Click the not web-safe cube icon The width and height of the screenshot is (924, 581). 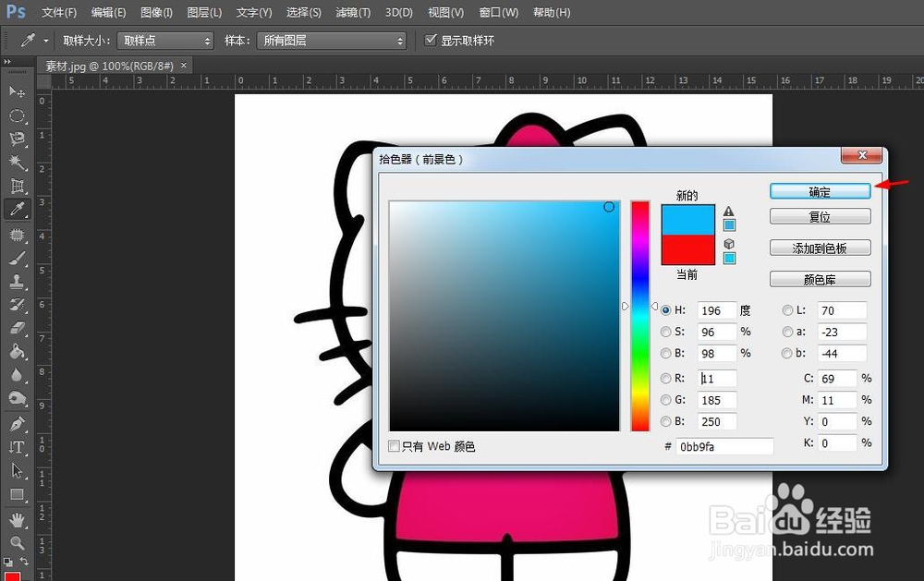click(729, 244)
